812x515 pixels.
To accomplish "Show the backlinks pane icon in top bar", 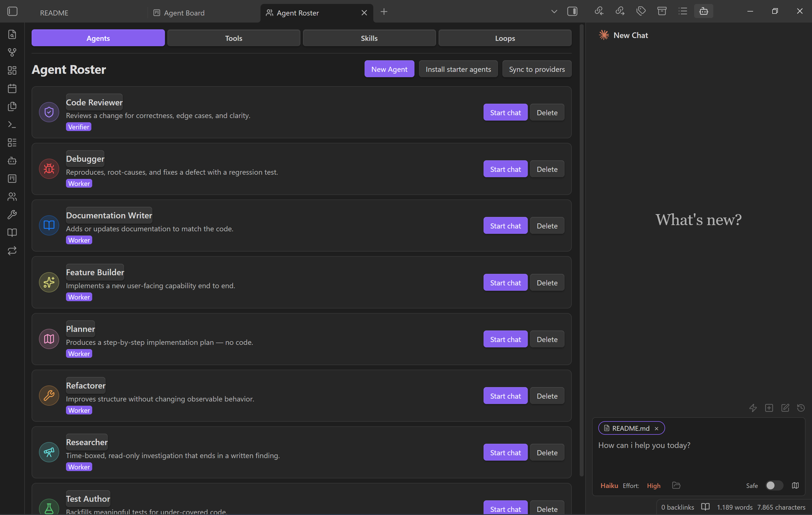I will pos(599,11).
